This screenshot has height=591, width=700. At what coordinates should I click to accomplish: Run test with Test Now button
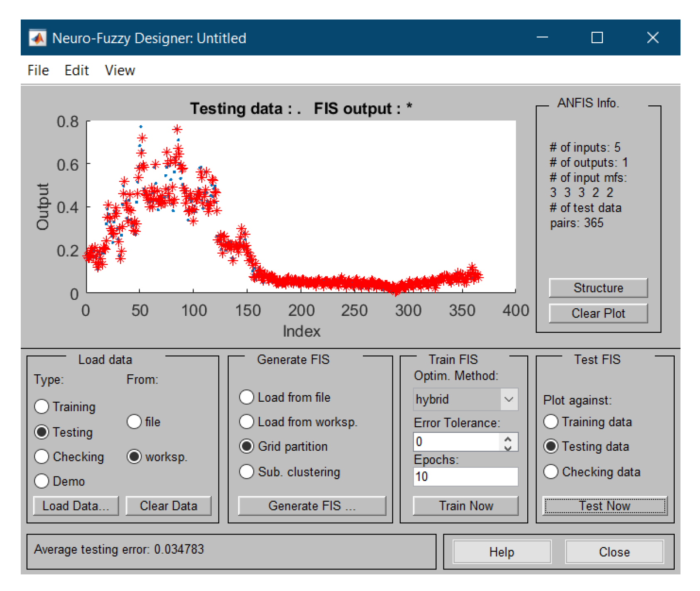click(x=605, y=506)
